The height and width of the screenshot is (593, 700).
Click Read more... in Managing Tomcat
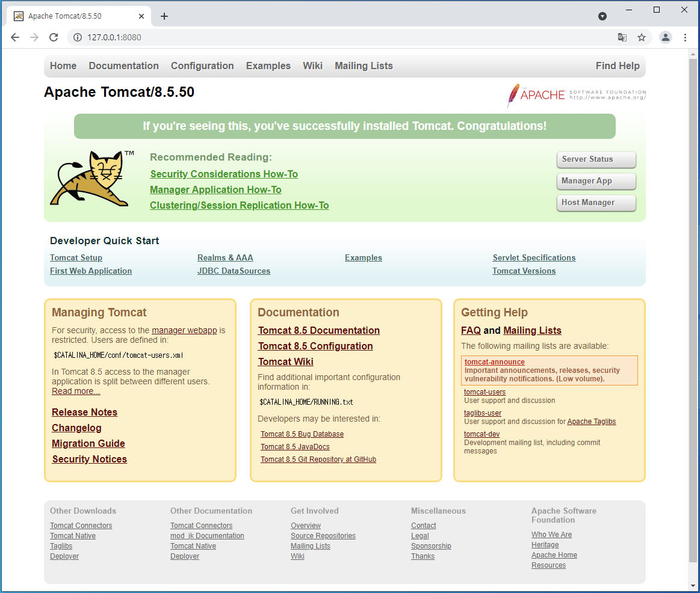coord(76,392)
